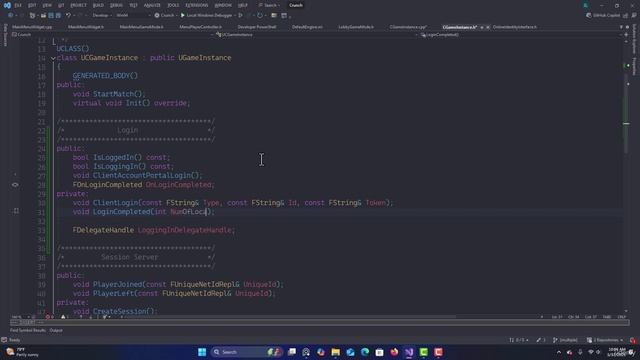Switch to OnlineIdentityInterface.h tab
Image resolution: width=640 pixels, height=360 pixels.
[515, 27]
